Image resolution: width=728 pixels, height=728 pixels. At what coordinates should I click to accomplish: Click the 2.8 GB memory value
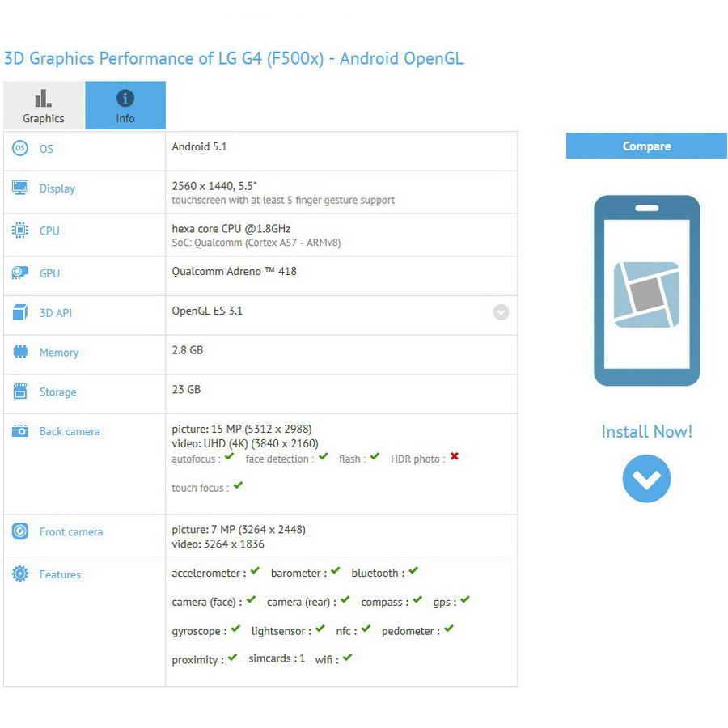pos(187,350)
